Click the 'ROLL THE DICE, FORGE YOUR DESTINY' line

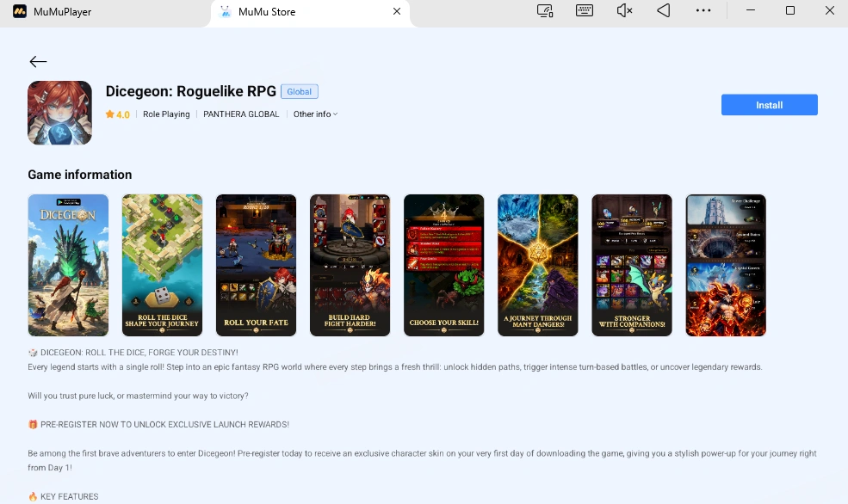pyautogui.click(x=133, y=353)
